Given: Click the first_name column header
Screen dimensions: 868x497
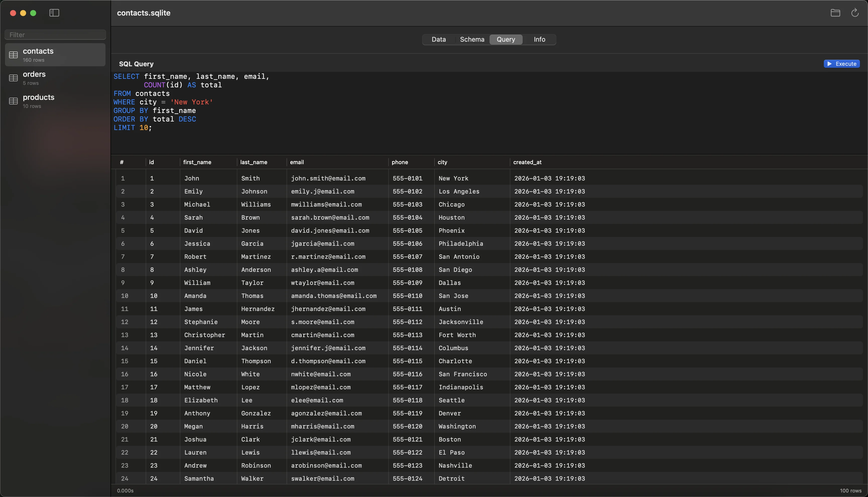Looking at the screenshot, I should pos(197,162).
